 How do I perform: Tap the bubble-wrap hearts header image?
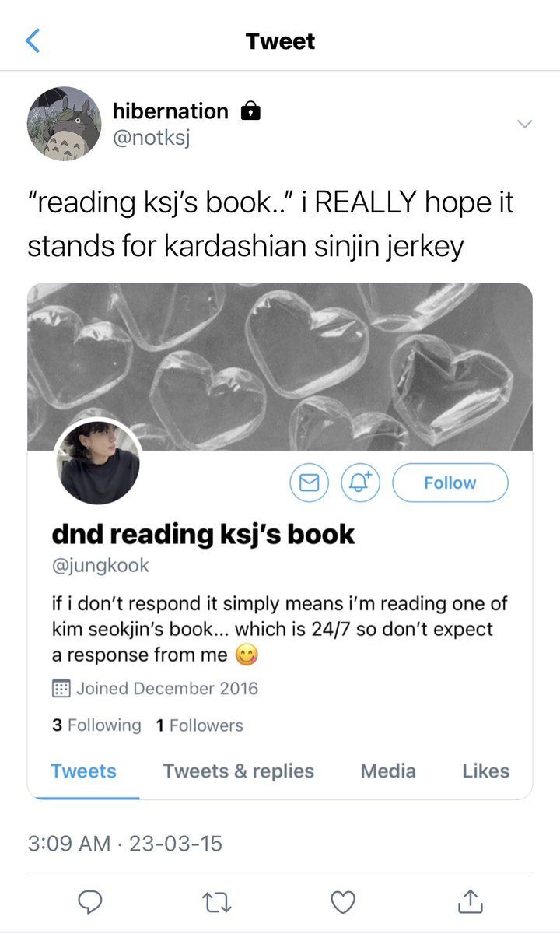[x=280, y=367]
